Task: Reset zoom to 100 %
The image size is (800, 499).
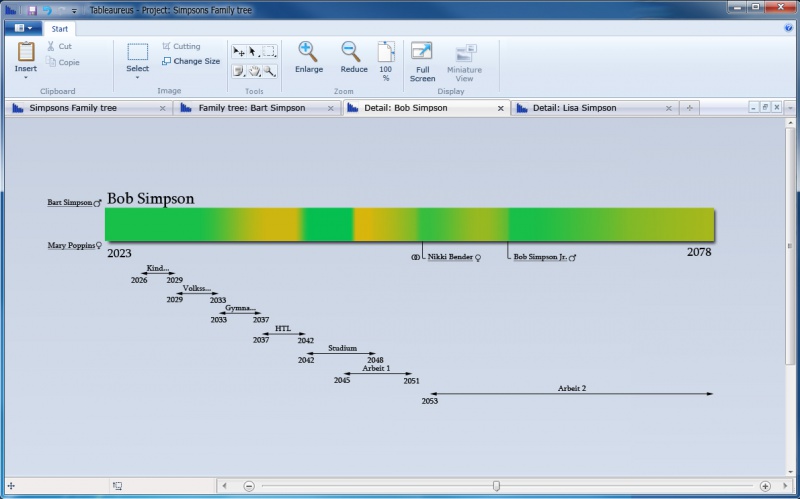Action: pos(385,60)
